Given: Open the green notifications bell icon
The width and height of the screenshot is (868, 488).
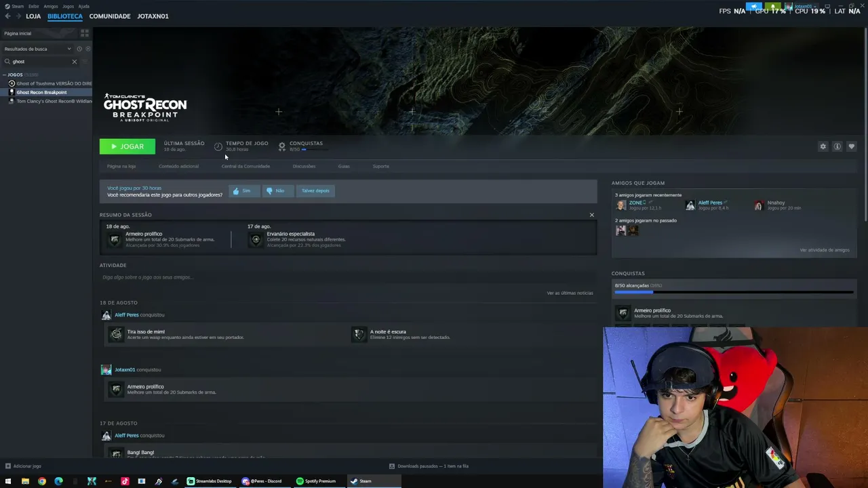Looking at the screenshot, I should (773, 7).
